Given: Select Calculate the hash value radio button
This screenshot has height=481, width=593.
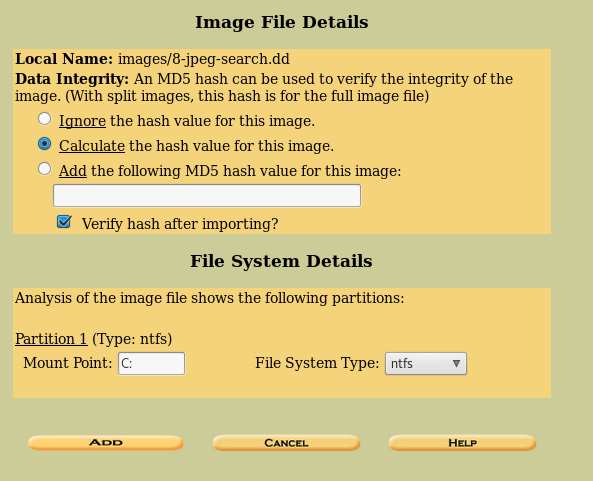Looking at the screenshot, I should 45,144.
